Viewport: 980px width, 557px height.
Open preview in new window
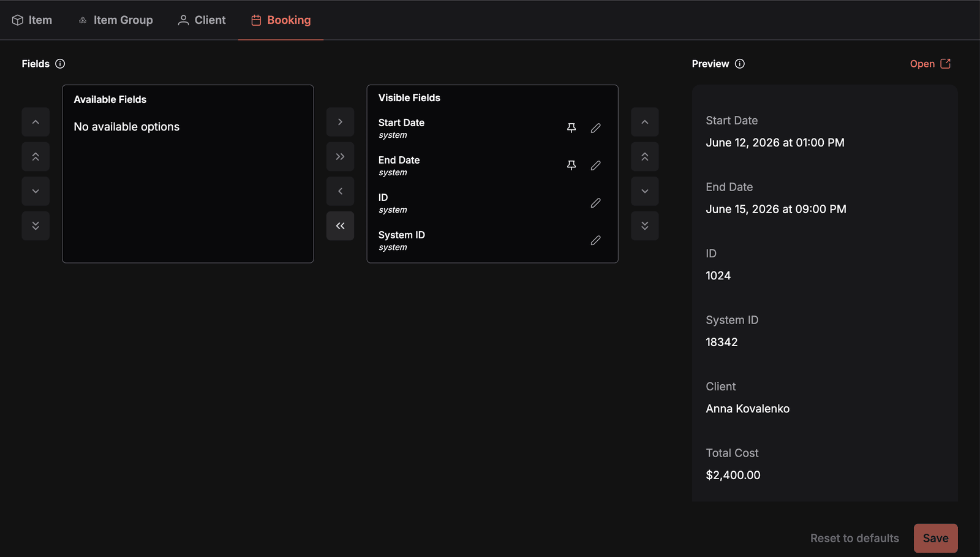tap(930, 64)
